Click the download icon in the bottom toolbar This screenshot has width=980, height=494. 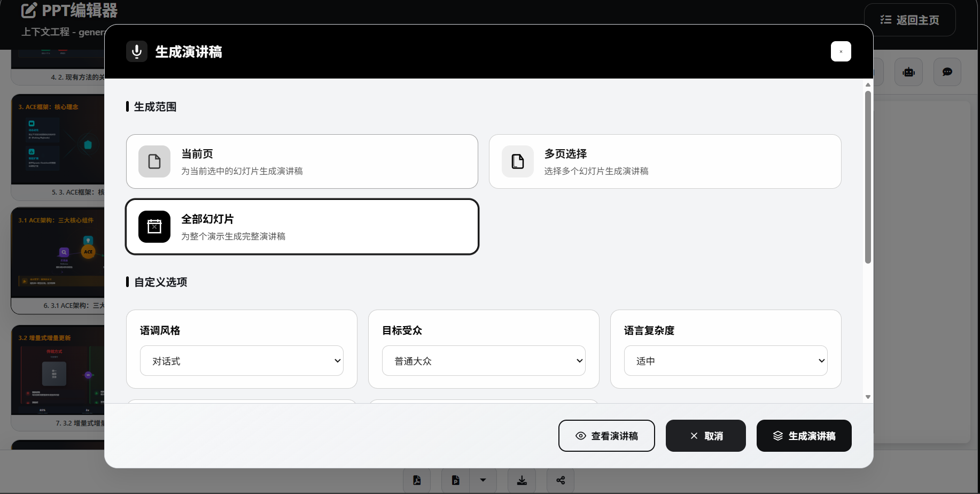[x=522, y=480]
